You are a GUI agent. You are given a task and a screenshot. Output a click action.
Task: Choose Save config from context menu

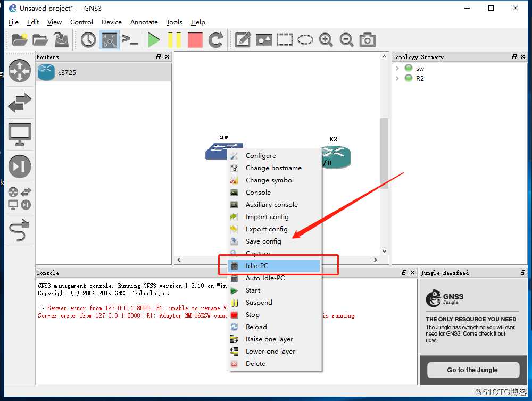click(x=274, y=241)
